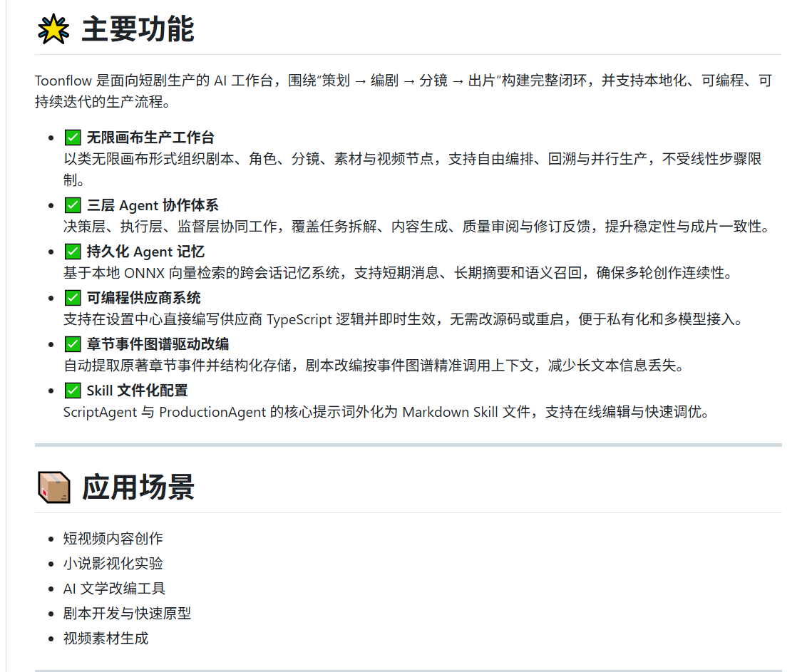Click the star emoji beside 主要功能 heading
807x672 pixels.
click(x=53, y=29)
